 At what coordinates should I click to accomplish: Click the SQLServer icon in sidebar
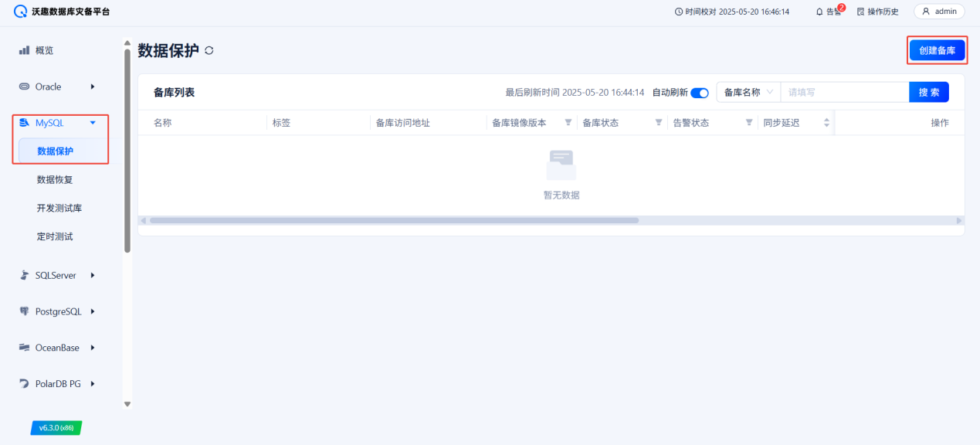(x=24, y=275)
